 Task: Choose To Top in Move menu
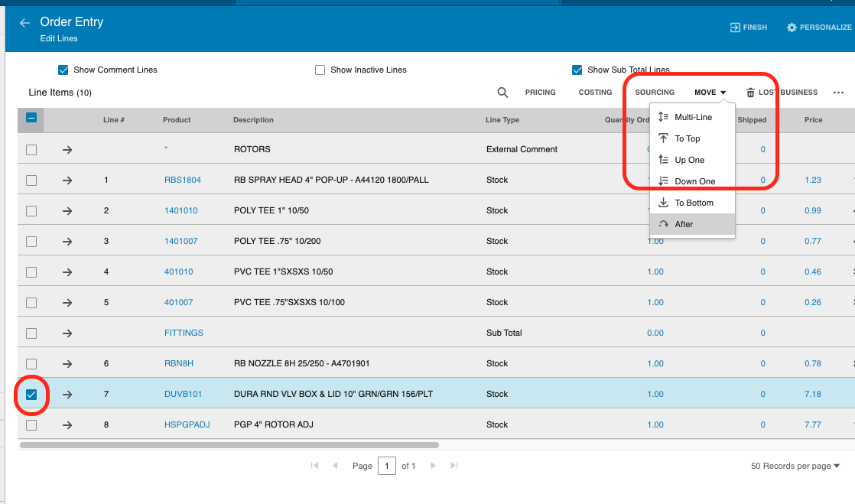click(693, 138)
